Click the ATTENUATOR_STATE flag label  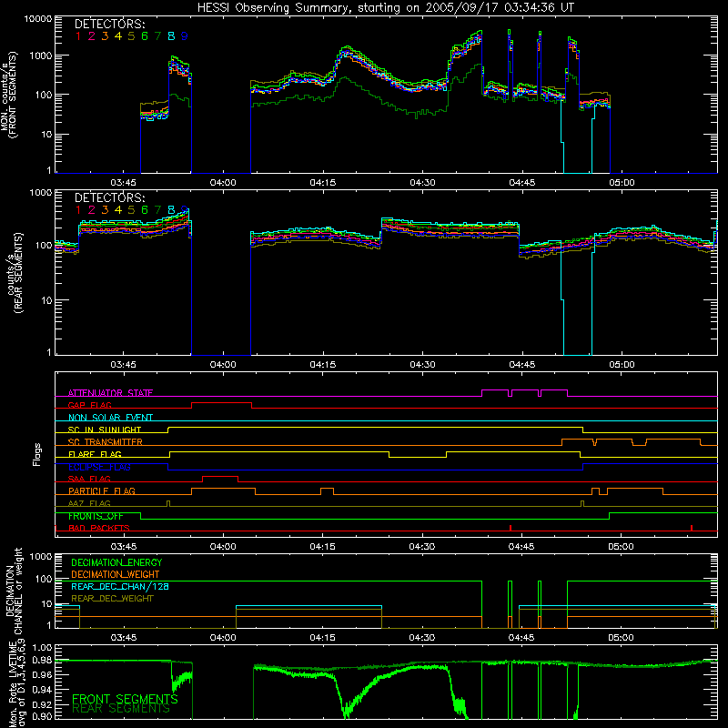coord(110,393)
